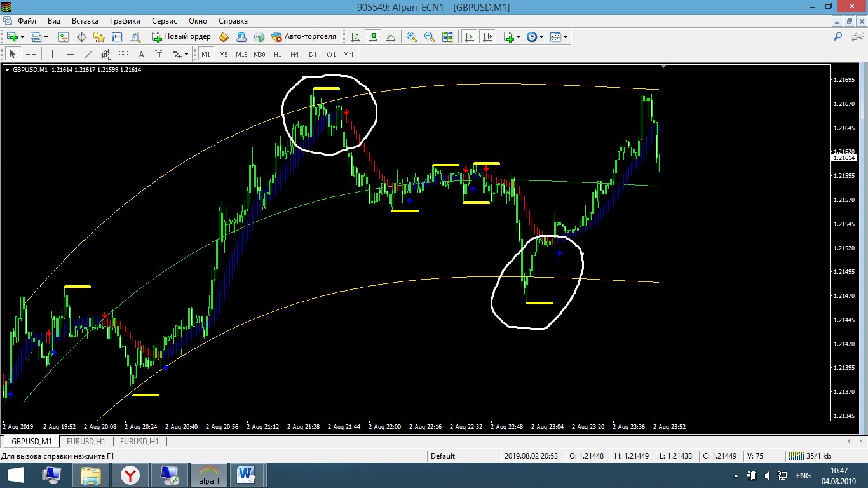Toggle chart shift from right edge
This screenshot has width=868, height=488.
tap(487, 37)
